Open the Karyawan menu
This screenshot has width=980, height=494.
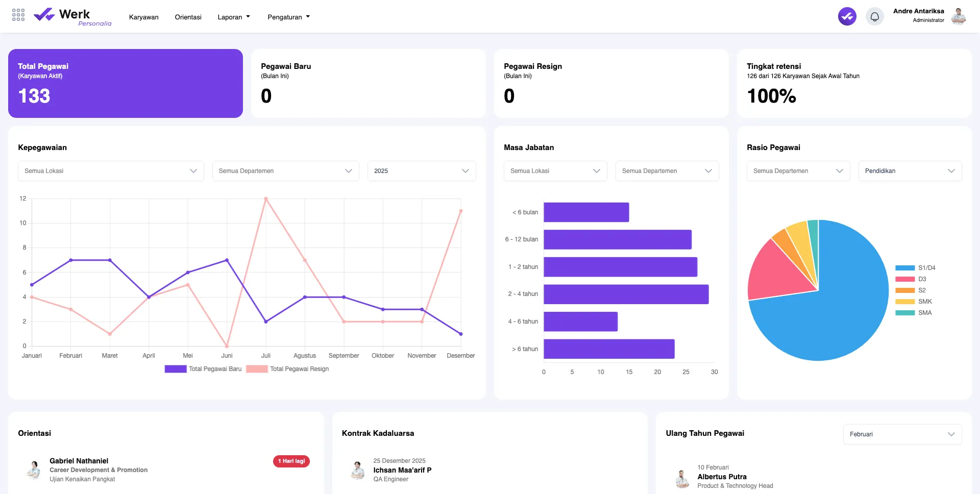click(143, 17)
